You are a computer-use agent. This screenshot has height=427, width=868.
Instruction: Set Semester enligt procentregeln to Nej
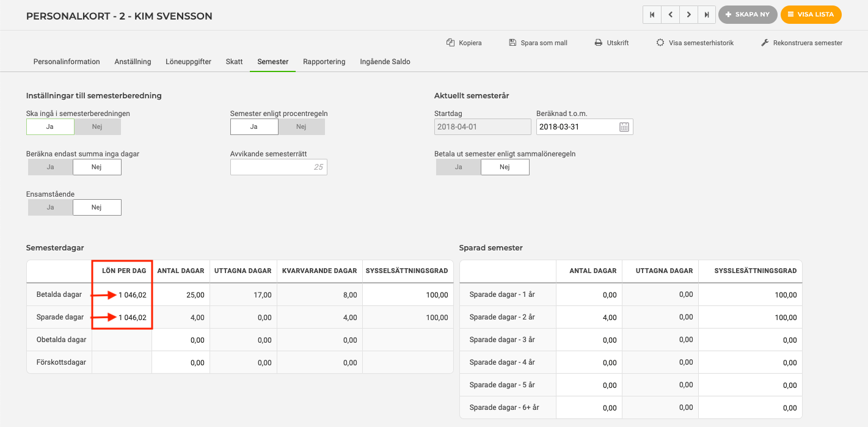[x=301, y=127]
